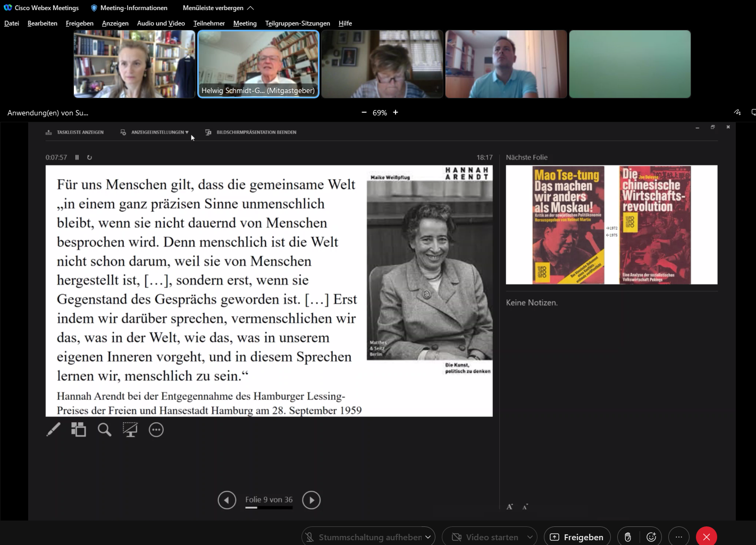
Task: Zoom in shared content plus button
Action: (396, 113)
